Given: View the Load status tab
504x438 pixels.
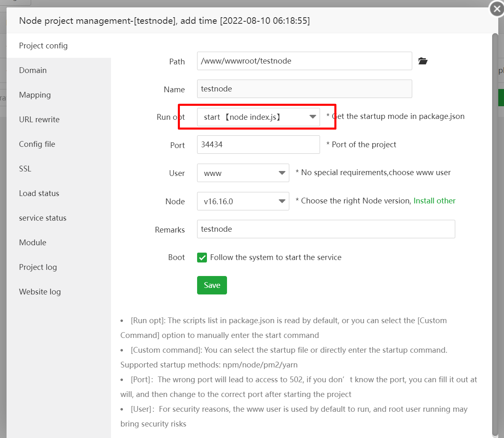Looking at the screenshot, I should pyautogui.click(x=39, y=193).
